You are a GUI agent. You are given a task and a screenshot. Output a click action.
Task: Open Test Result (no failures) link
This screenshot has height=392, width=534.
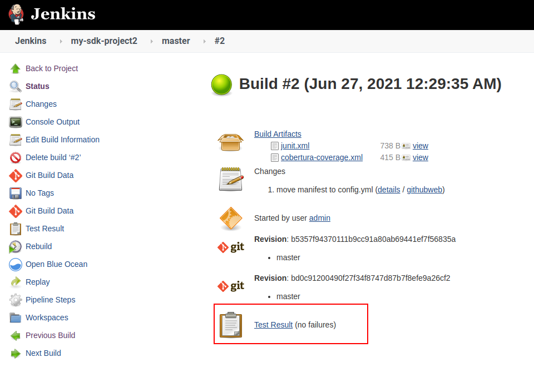point(273,325)
